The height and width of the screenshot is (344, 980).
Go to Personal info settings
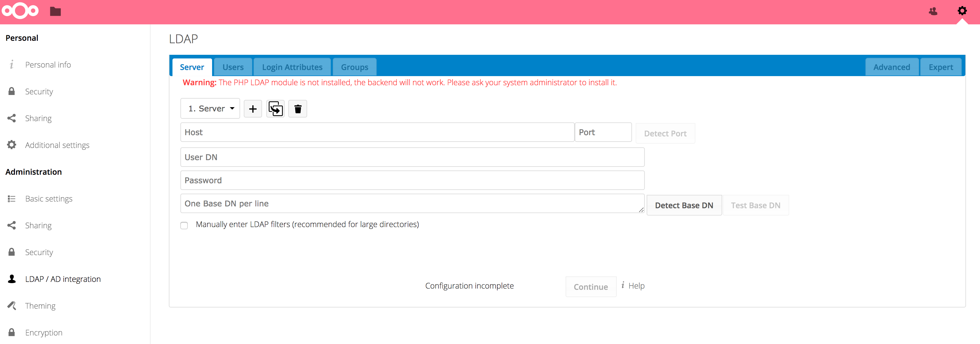(x=48, y=65)
